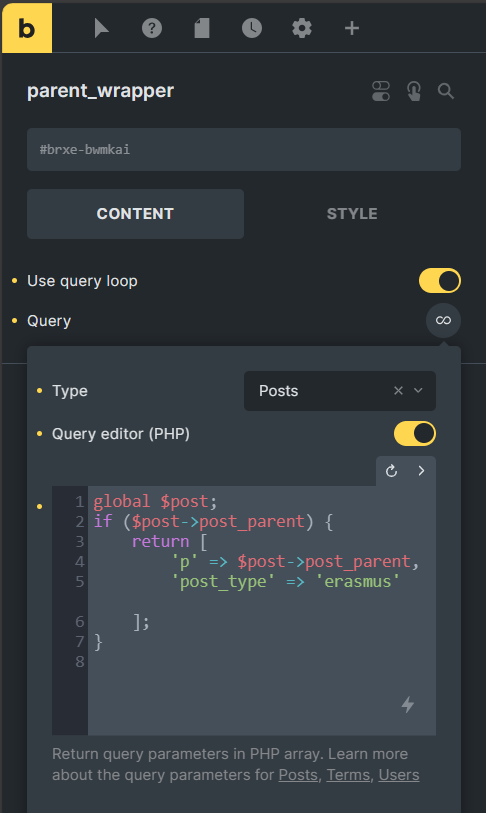
Task: Click the #brxe-bwmkai ID input field
Action: (x=244, y=149)
